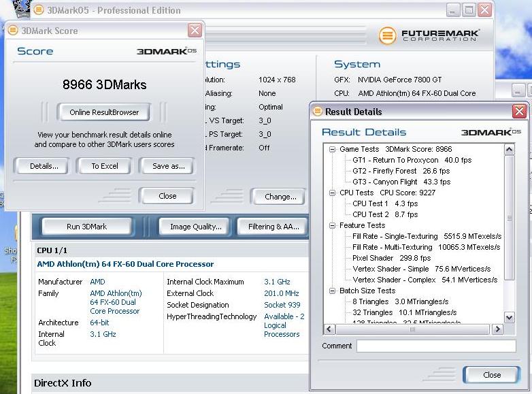Viewport: 532px width, 394px height.
Task: Click the horizontal scroll right arrow
Action: click(497, 329)
